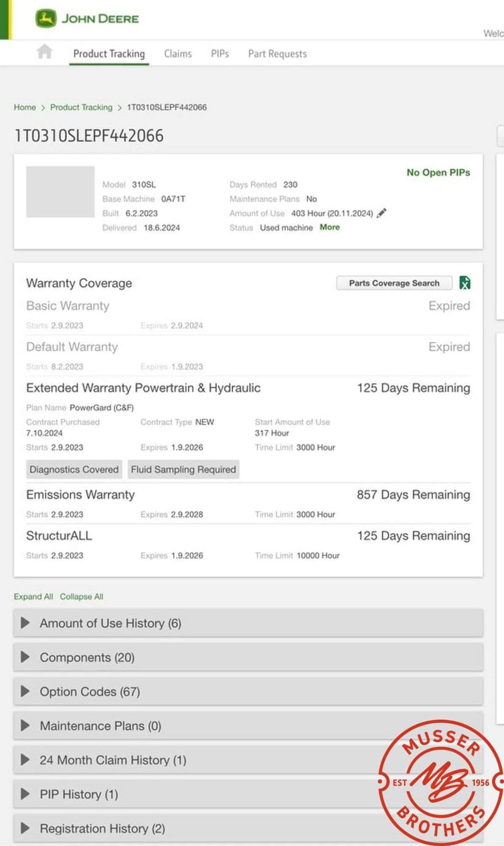Export warranty coverage via Excel icon
The height and width of the screenshot is (846, 504).
tap(465, 283)
